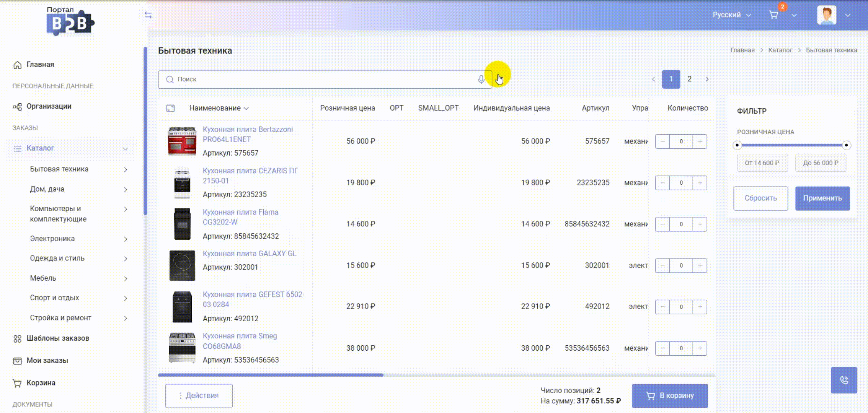The width and height of the screenshot is (868, 413).
Task: Increase quantity for GEFEST 6502-03 0284
Action: click(700, 307)
